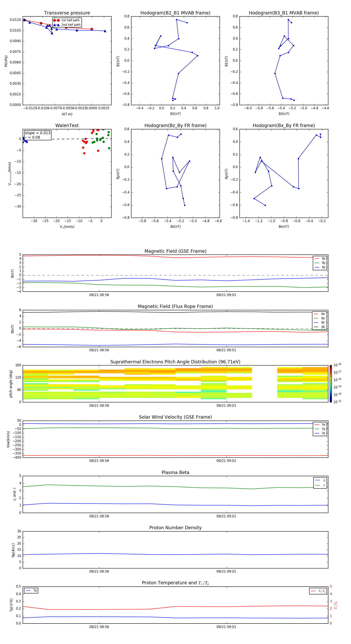Image resolution: width=351 pixels, height=644 pixels.
Task: Click the "Magnetic Field (Flux Rope Frame)" title
Action: (175, 307)
